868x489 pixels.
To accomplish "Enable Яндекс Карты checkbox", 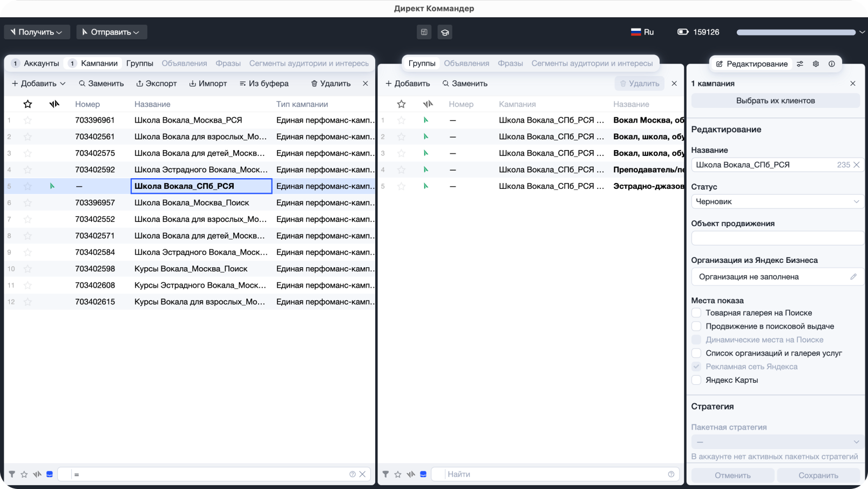I will [x=696, y=381].
